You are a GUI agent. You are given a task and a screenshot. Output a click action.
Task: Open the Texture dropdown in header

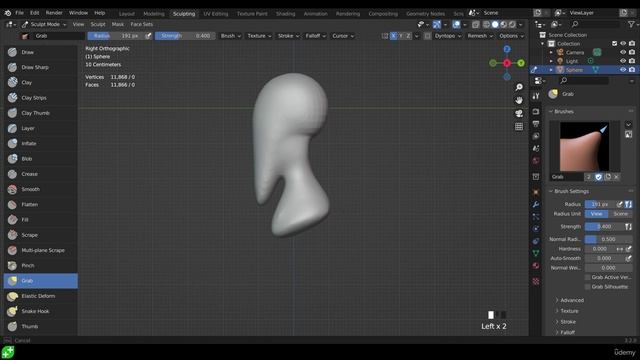pos(259,36)
